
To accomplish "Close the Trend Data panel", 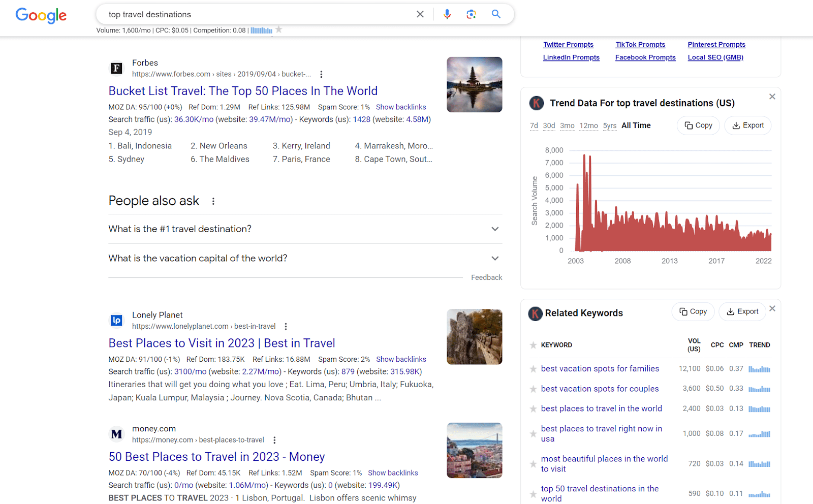I will point(772,97).
